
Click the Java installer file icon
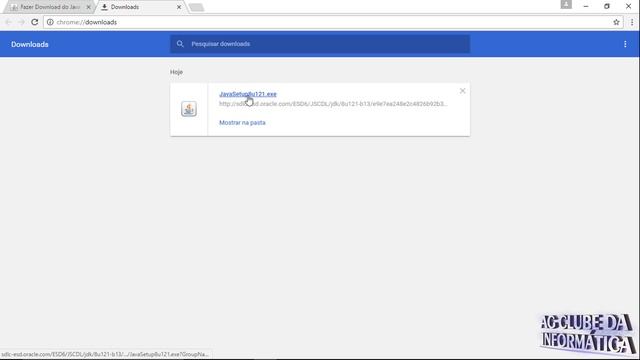[x=189, y=109]
